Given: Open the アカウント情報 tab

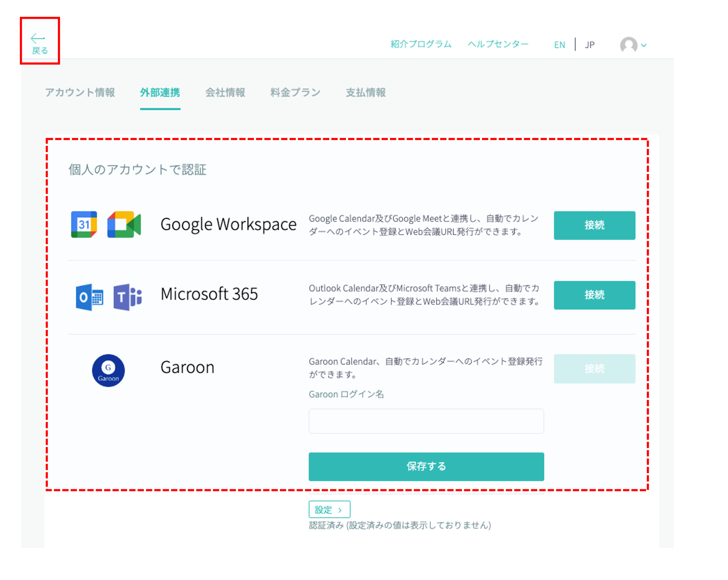Looking at the screenshot, I should (80, 93).
